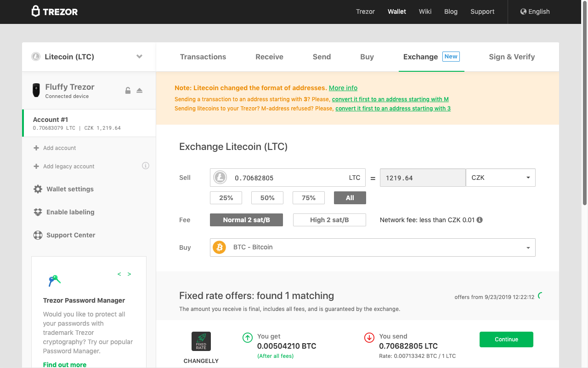Click the unlock padlock icon for device
This screenshot has height=368, width=588.
[x=128, y=90]
